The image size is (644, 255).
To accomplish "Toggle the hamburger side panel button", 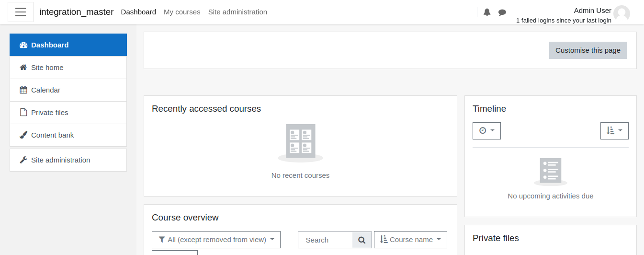I will click(x=21, y=12).
